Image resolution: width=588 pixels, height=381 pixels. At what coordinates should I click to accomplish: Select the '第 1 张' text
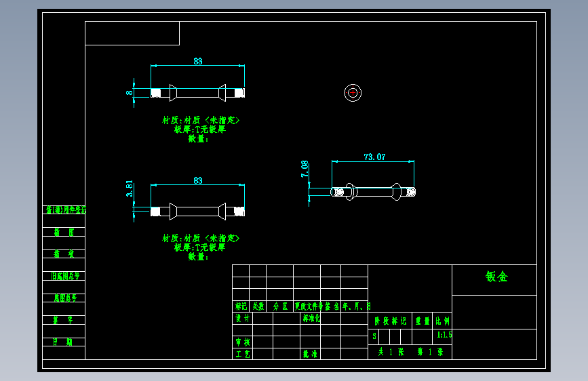coord(431,352)
